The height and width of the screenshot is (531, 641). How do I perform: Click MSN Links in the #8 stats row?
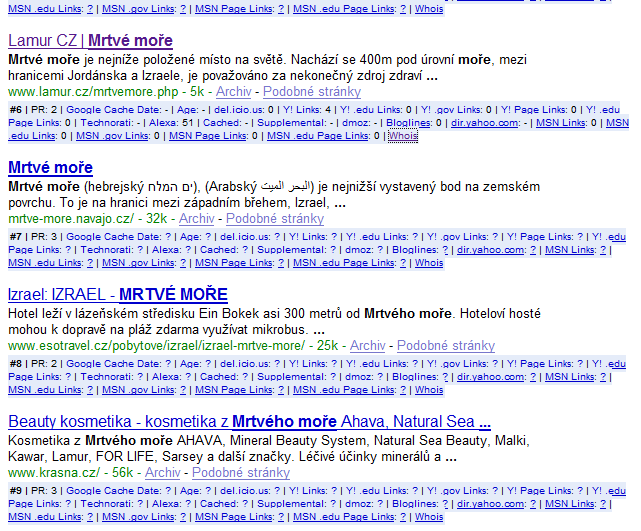coord(570,377)
